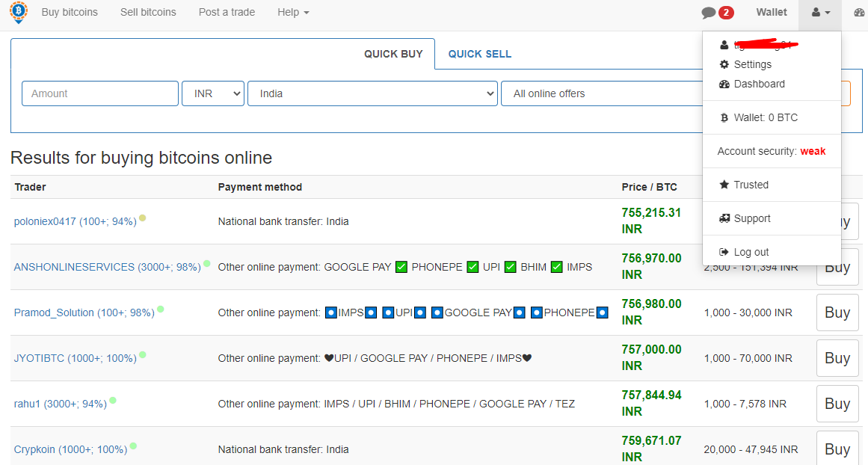Click the price 757,844.94 INR
This screenshot has height=465, width=868.
coord(651,404)
